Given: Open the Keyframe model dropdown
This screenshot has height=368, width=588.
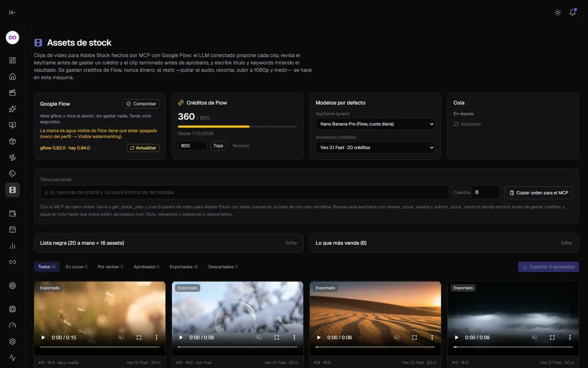Looking at the screenshot, I should (x=375, y=124).
